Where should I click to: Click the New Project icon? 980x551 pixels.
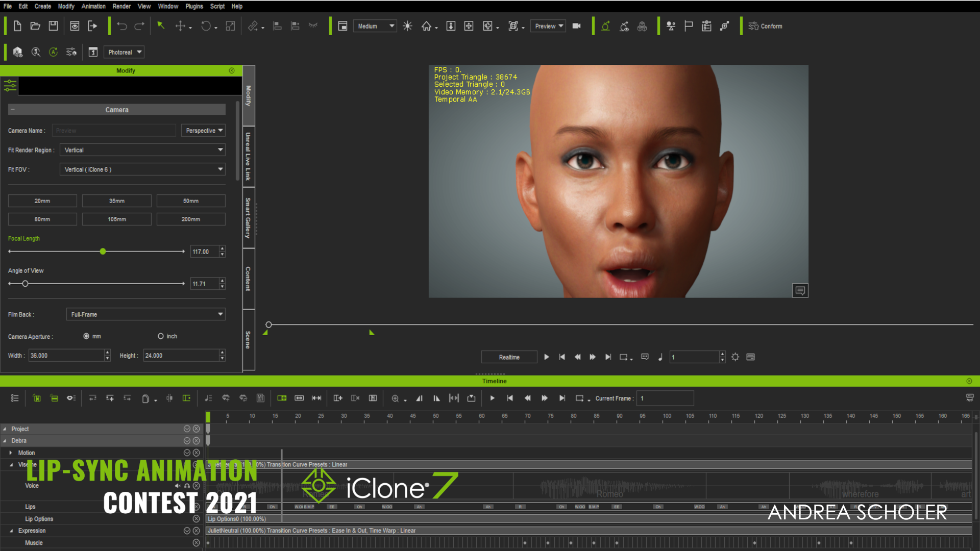[x=17, y=26]
